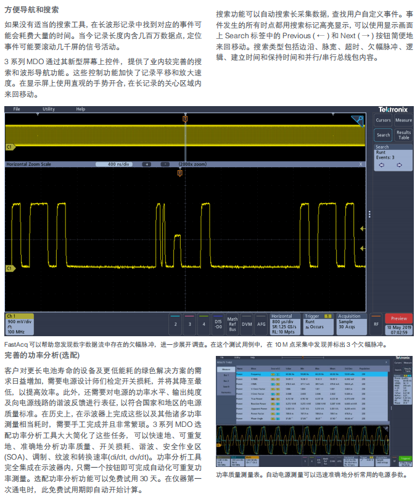Turn on channel 2
420x504 pixels.
point(175,324)
